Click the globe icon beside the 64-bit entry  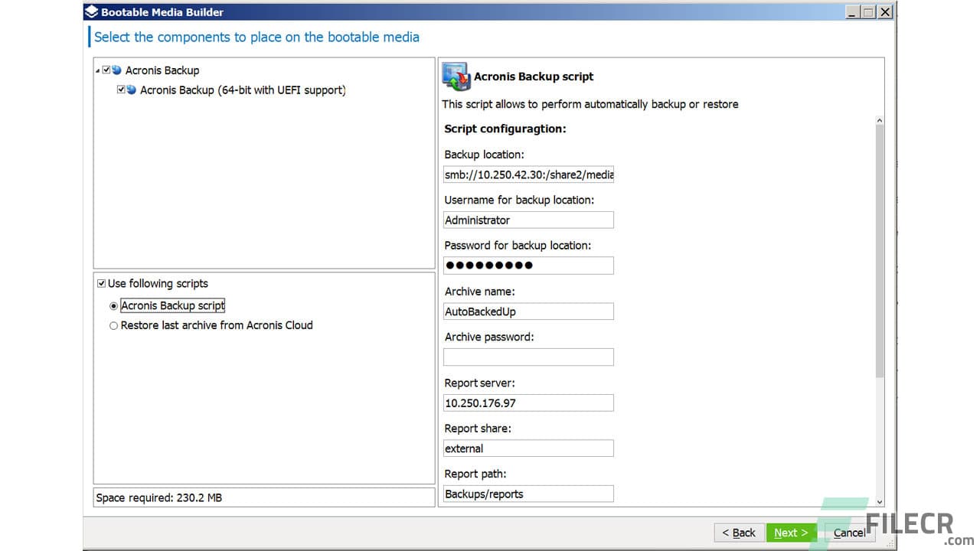pyautogui.click(x=131, y=90)
